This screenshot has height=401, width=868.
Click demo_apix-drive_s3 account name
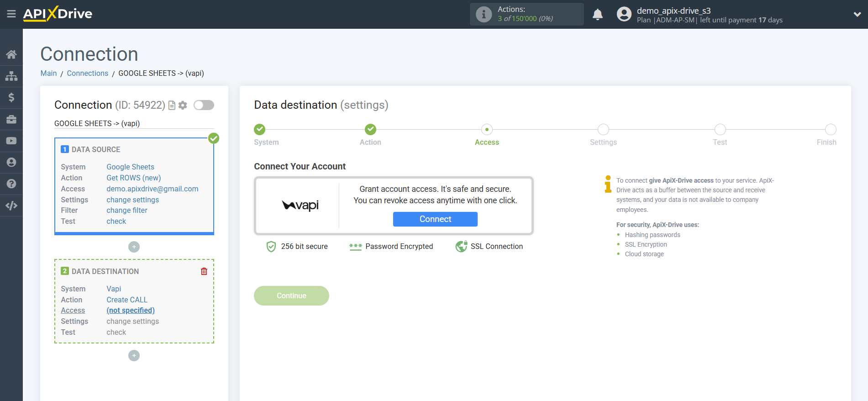[x=674, y=11]
